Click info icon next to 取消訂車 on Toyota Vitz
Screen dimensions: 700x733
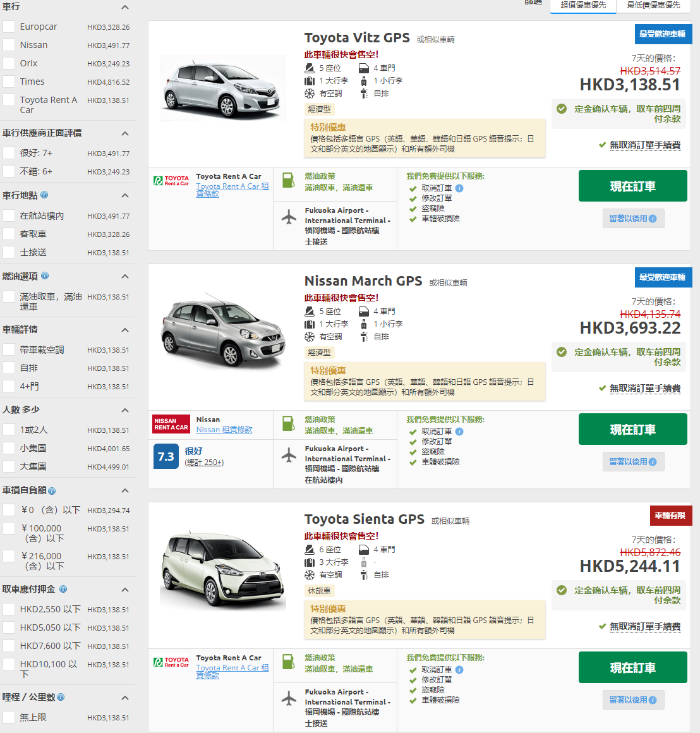point(459,188)
